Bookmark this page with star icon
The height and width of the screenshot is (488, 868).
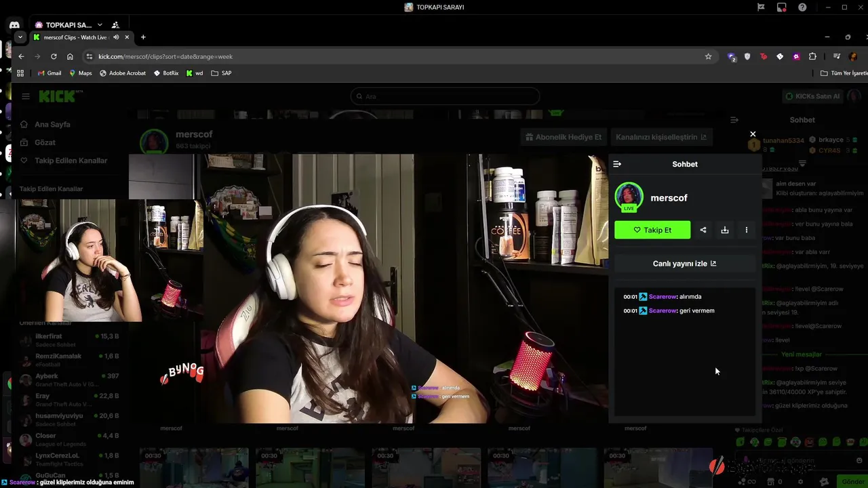point(708,56)
